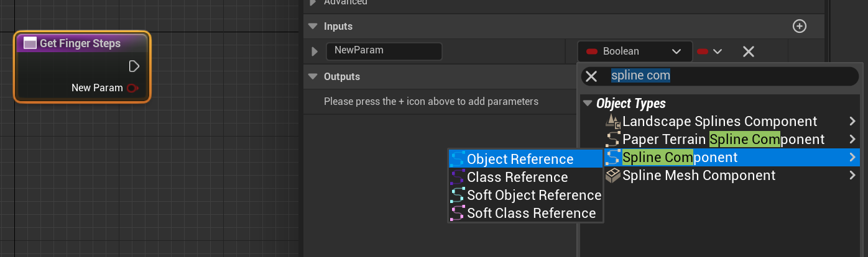868x257 pixels.
Task: Collapse the Outputs section
Action: point(312,76)
